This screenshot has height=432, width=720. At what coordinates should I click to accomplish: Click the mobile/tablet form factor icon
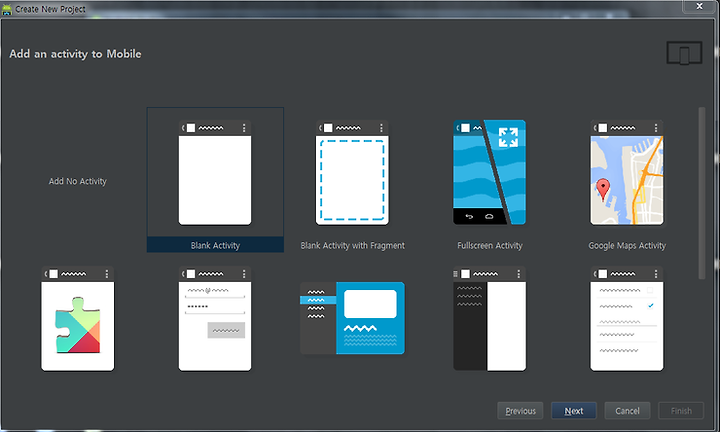click(684, 53)
